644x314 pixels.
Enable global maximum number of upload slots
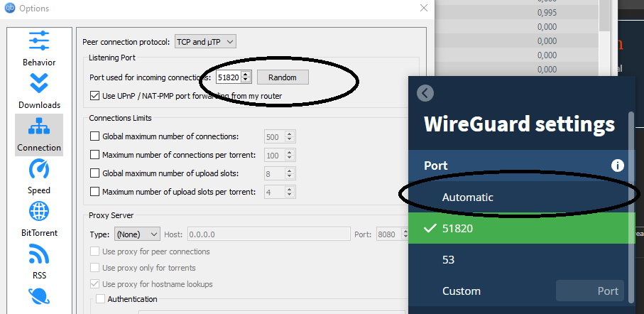click(95, 173)
